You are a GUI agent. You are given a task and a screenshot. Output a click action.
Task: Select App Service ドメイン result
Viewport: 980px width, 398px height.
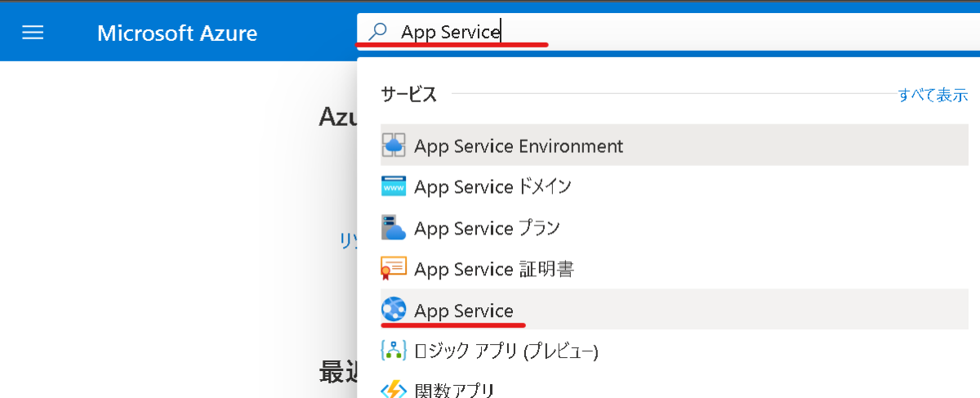[x=675, y=186]
